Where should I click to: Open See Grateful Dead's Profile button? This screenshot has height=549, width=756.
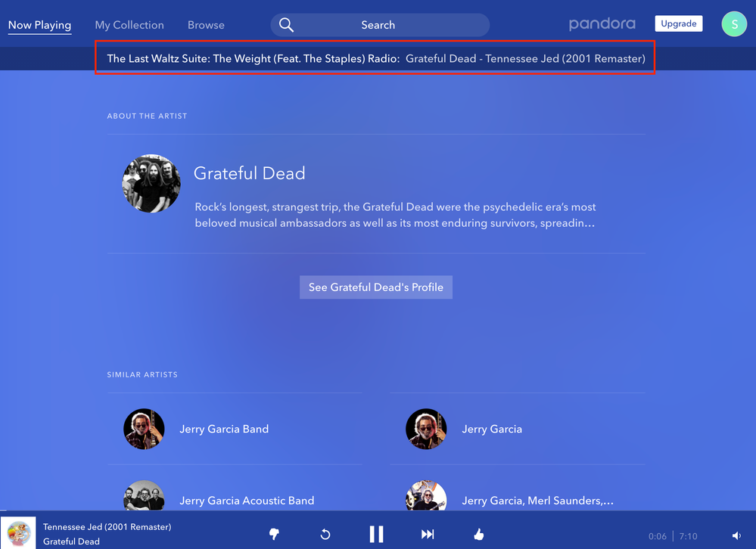[x=376, y=287]
